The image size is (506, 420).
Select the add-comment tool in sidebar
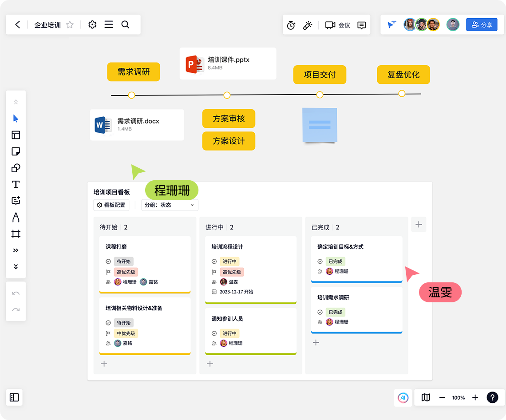point(16,201)
